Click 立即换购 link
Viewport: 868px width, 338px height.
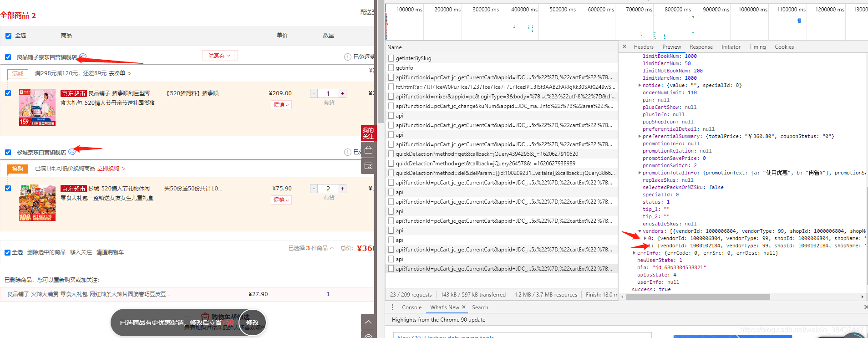[x=111, y=169]
